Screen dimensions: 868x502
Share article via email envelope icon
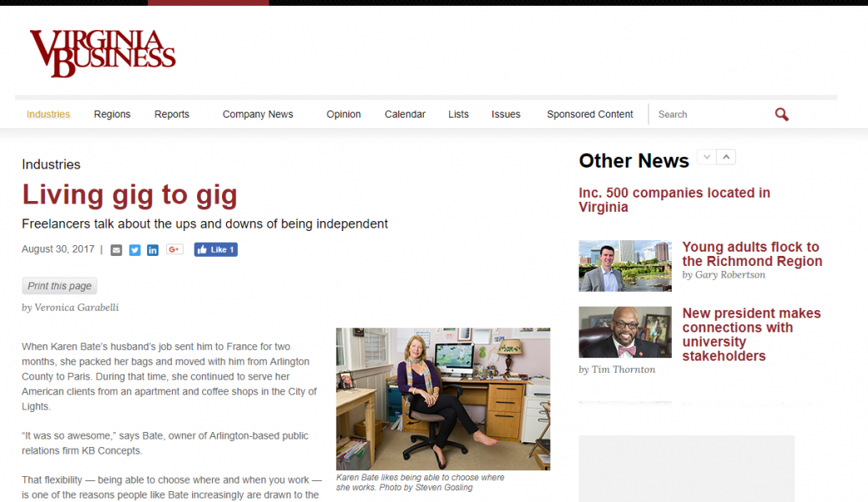[116, 250]
